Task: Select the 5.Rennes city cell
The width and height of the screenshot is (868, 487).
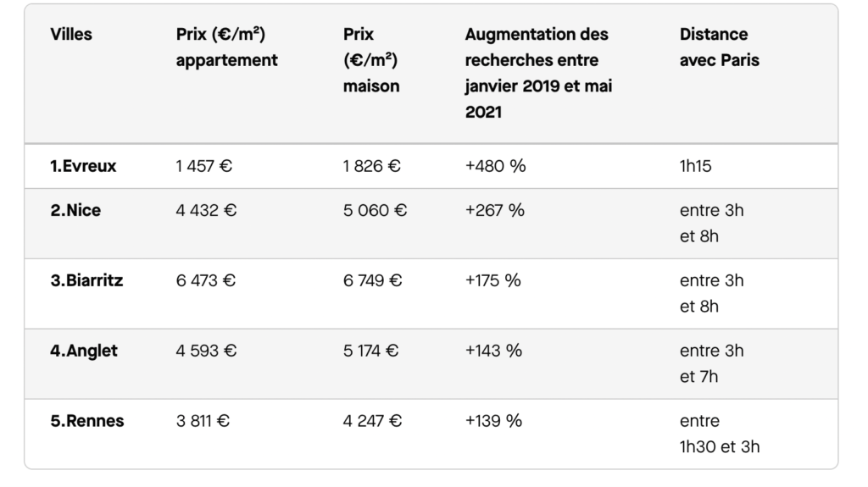Action: click(x=86, y=421)
